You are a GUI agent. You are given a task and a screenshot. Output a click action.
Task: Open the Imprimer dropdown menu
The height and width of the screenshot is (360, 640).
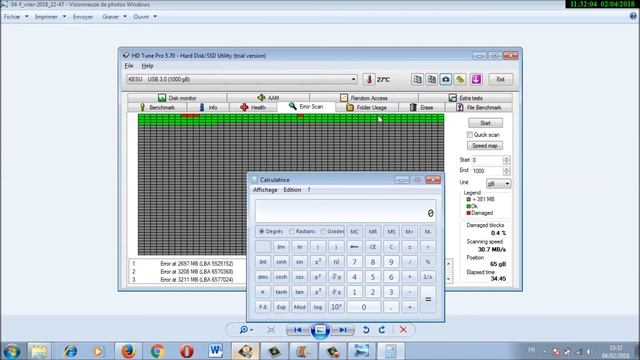click(x=51, y=17)
